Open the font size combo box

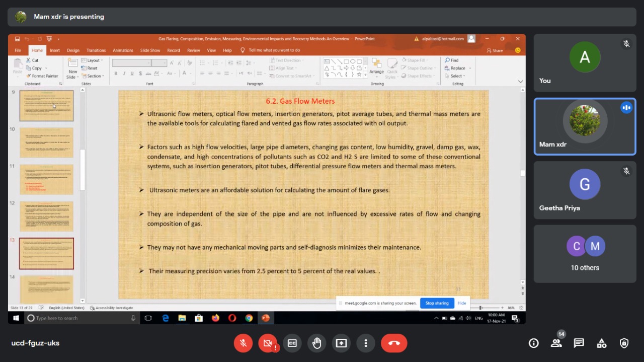pyautogui.click(x=159, y=63)
